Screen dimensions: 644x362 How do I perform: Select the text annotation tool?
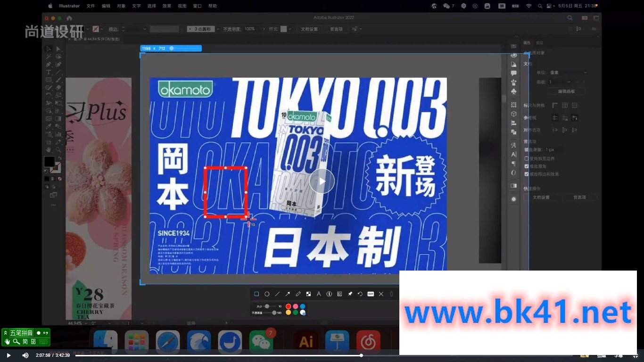click(319, 294)
